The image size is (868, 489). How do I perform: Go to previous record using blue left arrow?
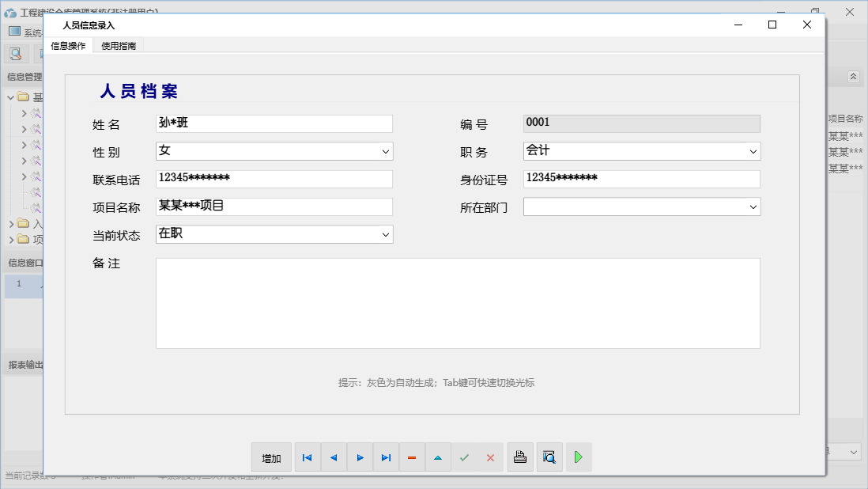(x=333, y=457)
